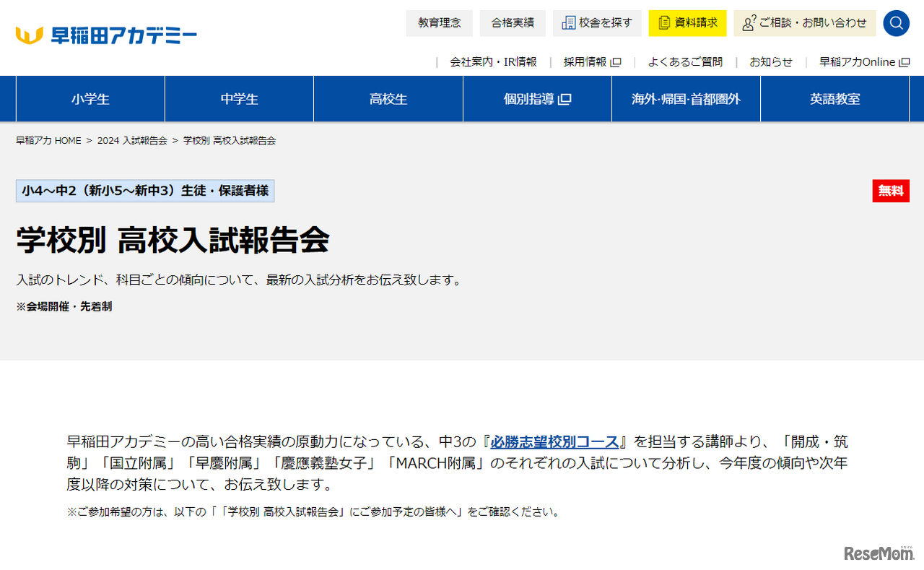Visit よくあるご質問 link
Screen dimensions: 924x570
pyautogui.click(x=685, y=62)
